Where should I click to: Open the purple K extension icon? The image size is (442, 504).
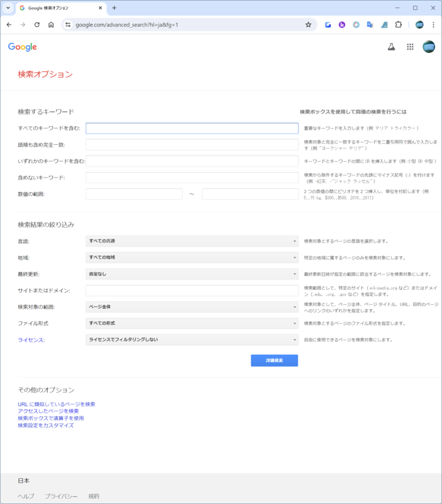[342, 25]
